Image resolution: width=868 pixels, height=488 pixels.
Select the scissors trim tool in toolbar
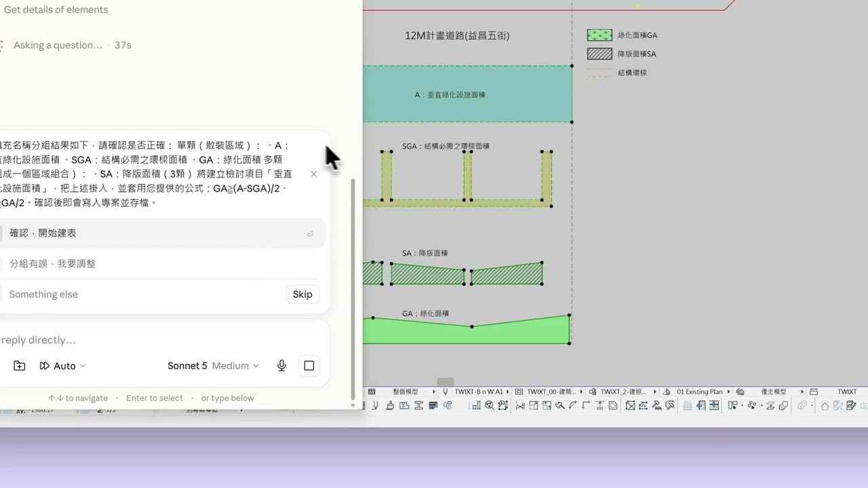[x=520, y=405]
